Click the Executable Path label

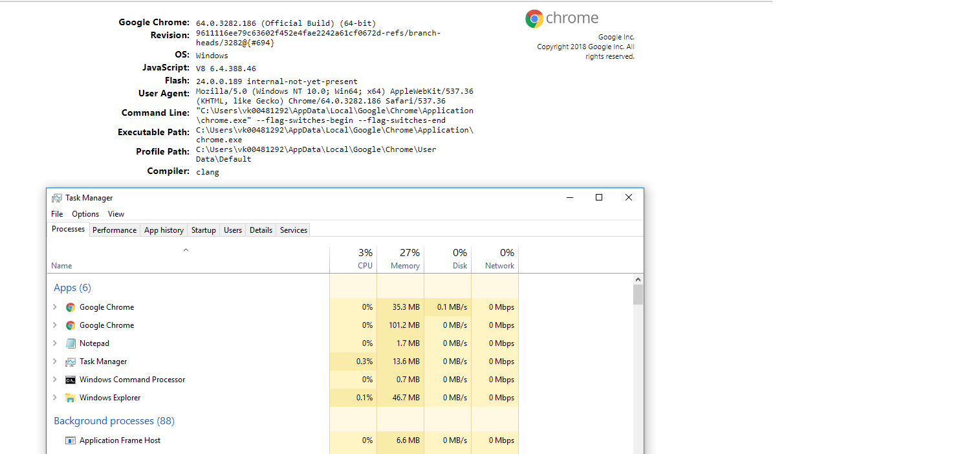coord(153,132)
